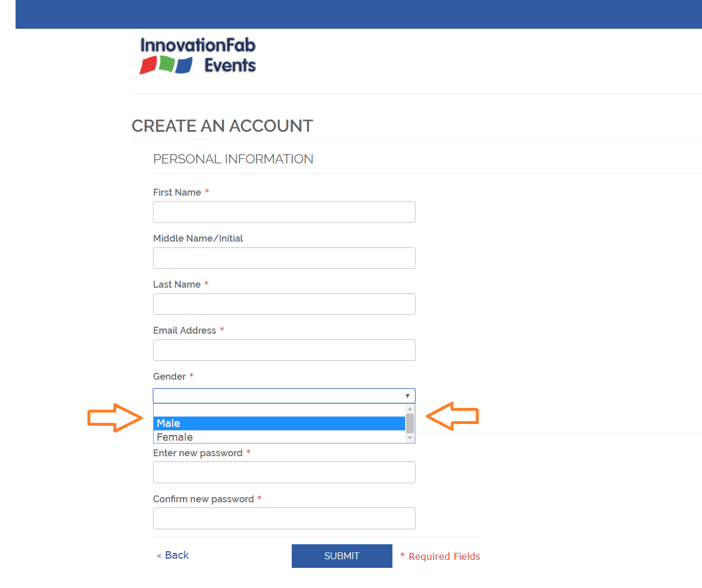
Task: Click the dropdown scrollbar down arrow
Action: click(410, 438)
